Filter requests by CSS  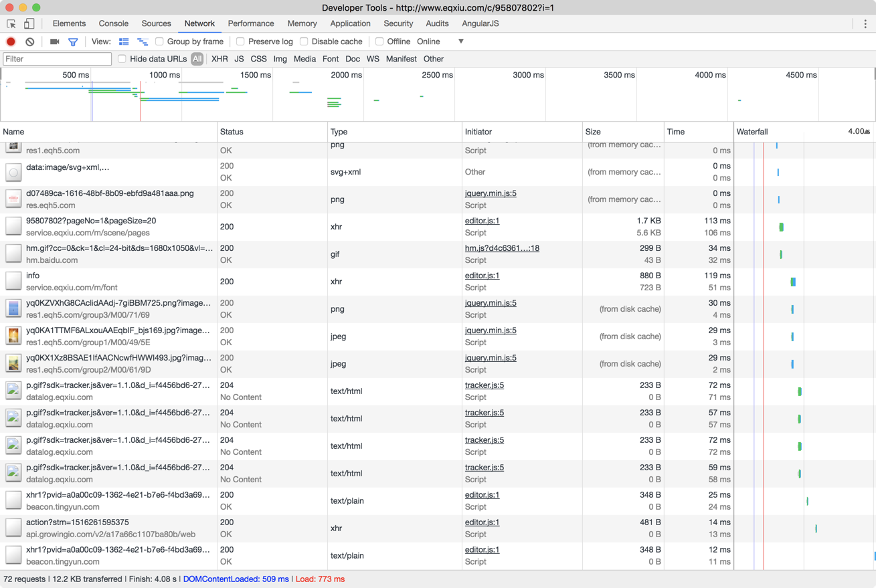[258, 59]
